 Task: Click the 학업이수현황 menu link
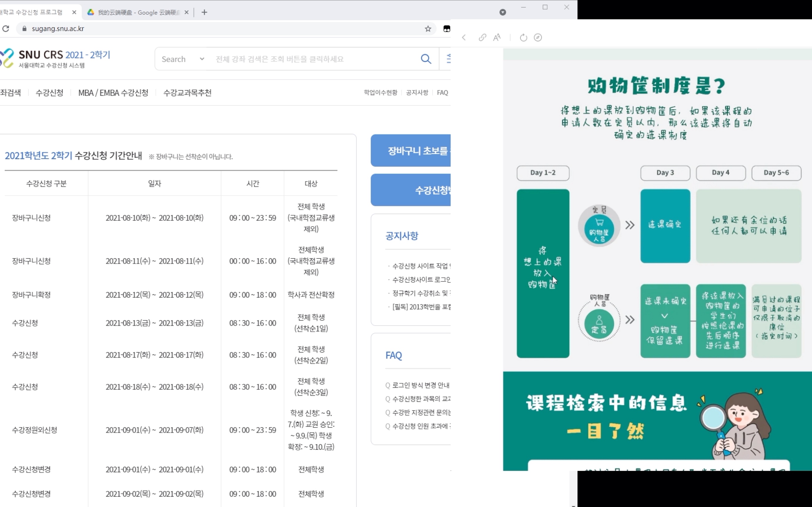point(380,92)
